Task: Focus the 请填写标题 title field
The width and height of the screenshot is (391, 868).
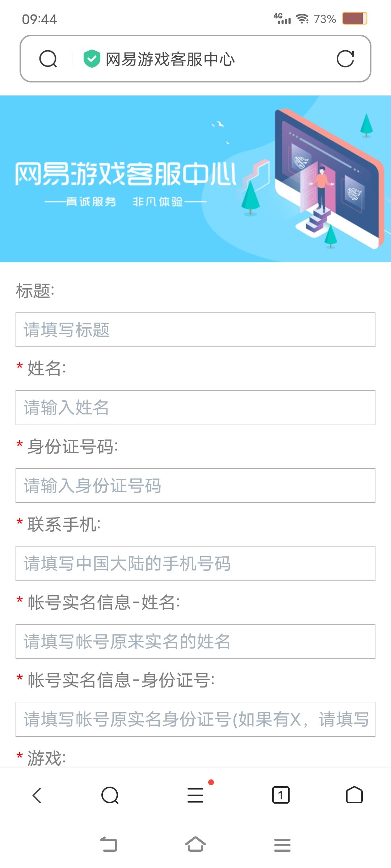Action: point(195,330)
